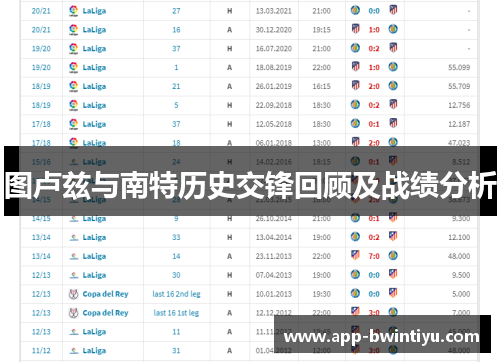Click Atlético crest in the 26.01.2019 match row

[x=355, y=86]
